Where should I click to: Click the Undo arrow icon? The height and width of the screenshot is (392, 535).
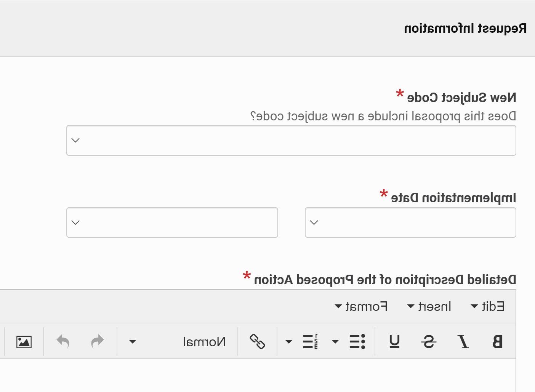(x=63, y=341)
